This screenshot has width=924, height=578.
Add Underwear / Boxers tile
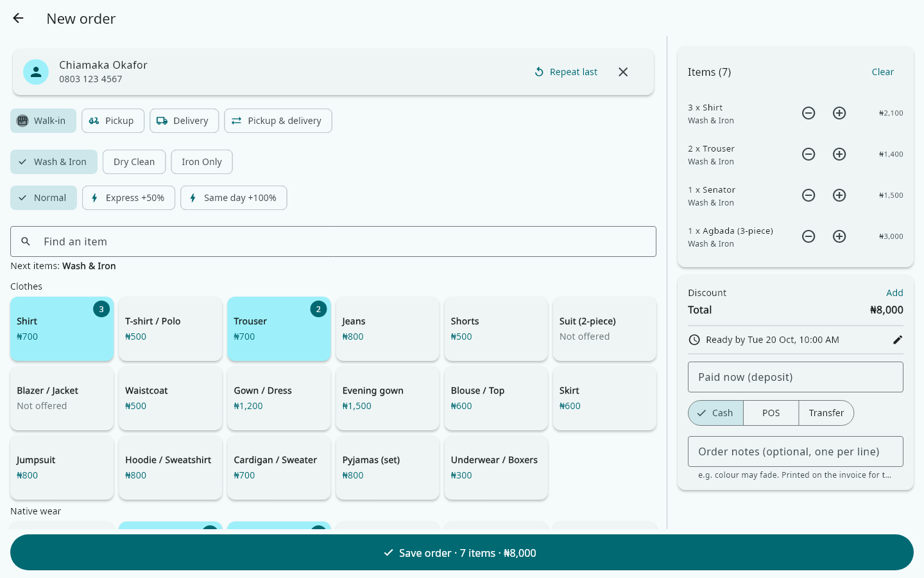[x=496, y=468]
